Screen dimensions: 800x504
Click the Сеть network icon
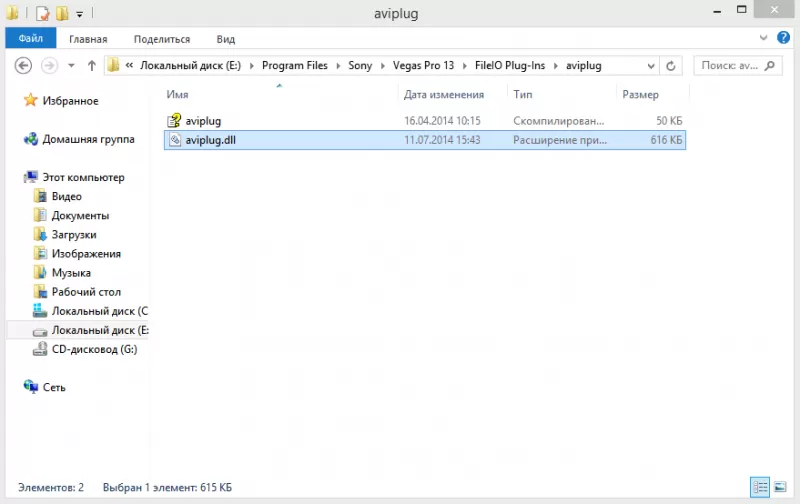pos(31,387)
